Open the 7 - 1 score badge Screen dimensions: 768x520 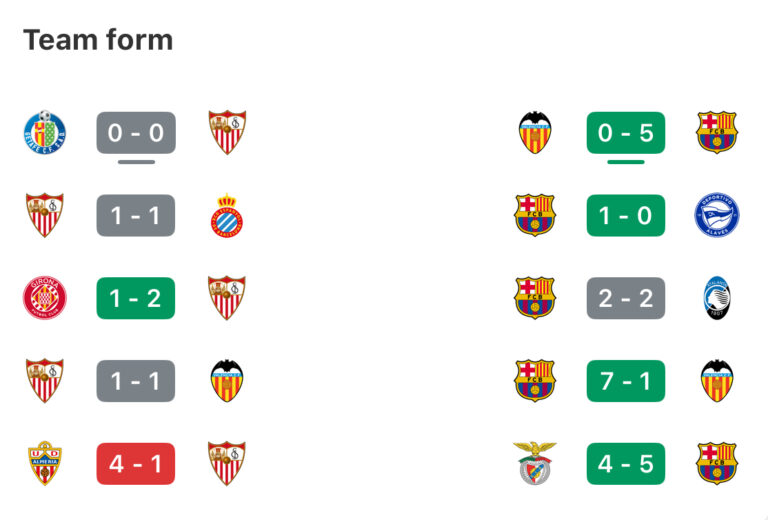click(x=626, y=381)
